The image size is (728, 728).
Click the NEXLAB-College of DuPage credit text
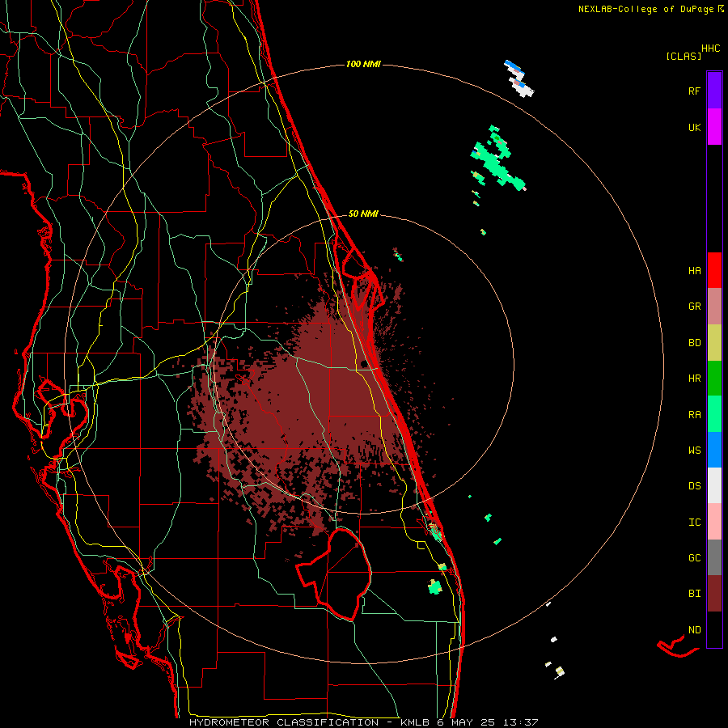pyautogui.click(x=648, y=9)
